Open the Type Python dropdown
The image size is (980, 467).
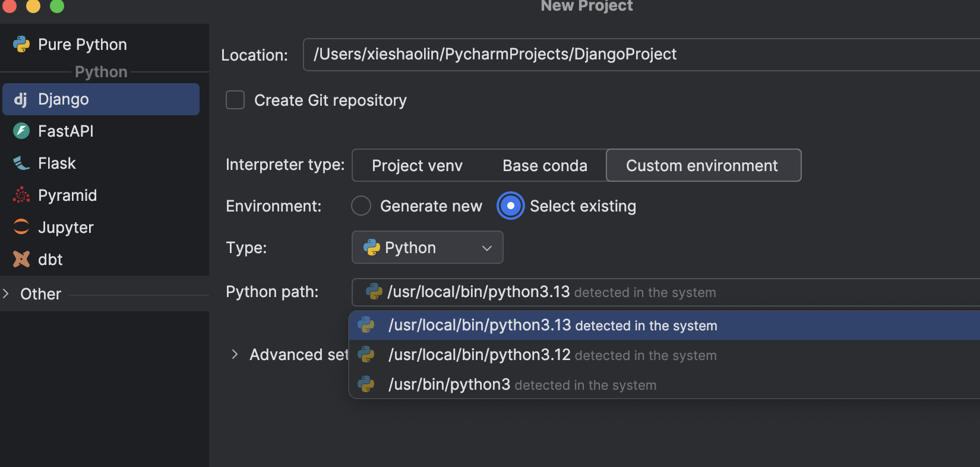tap(428, 247)
